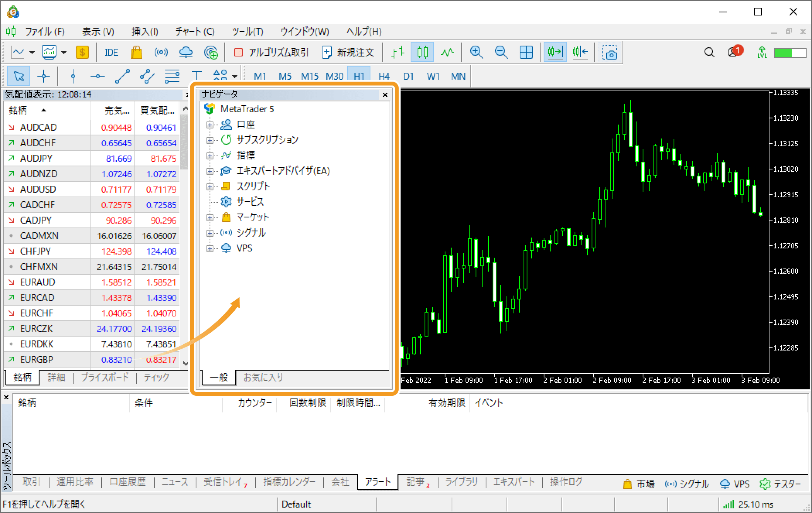The height and width of the screenshot is (513, 812).
Task: Zoom out on the chart
Action: (501, 52)
